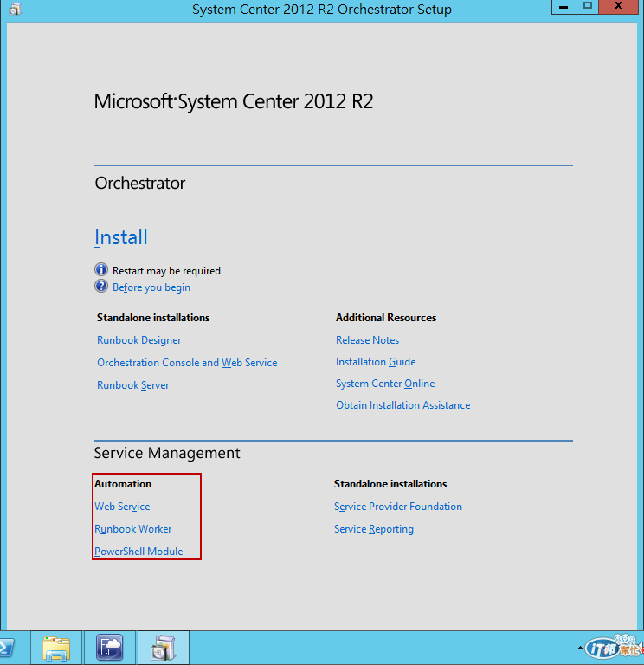644x665 pixels.
Task: Open Orchestration Console and Web Service link
Action: (x=187, y=363)
